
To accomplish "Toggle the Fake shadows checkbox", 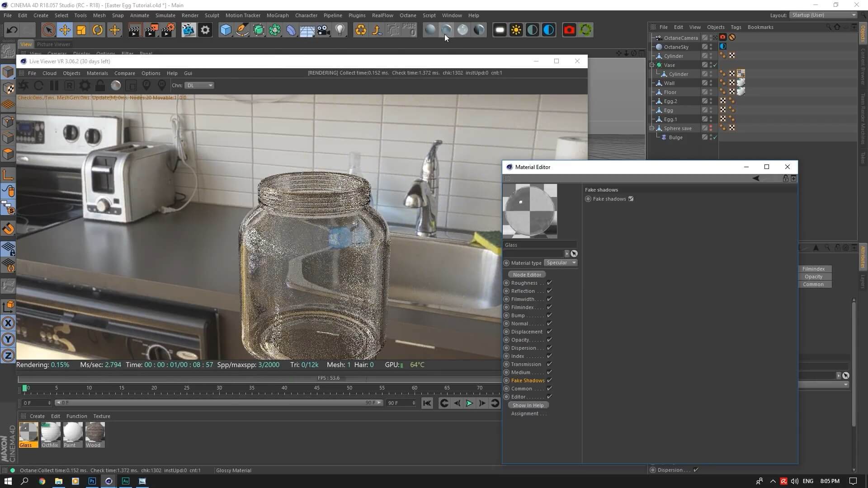I will (x=631, y=199).
